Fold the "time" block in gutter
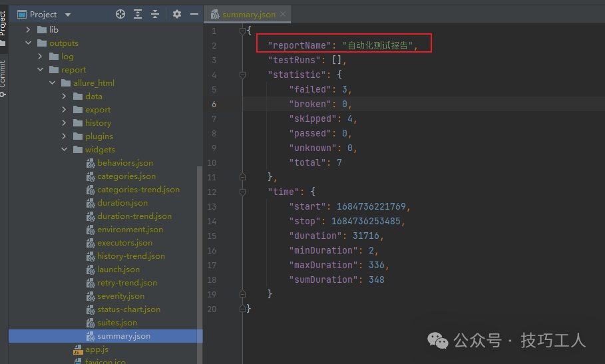Screen dimensions: 605x364 pyautogui.click(x=243, y=192)
